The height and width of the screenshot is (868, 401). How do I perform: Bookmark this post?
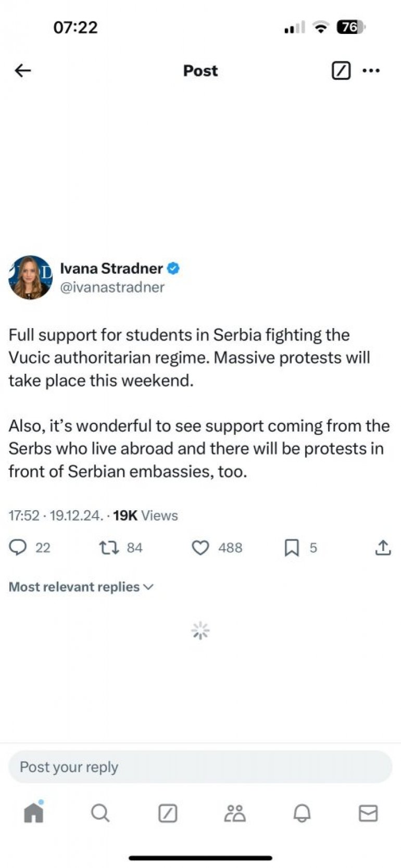click(x=292, y=547)
